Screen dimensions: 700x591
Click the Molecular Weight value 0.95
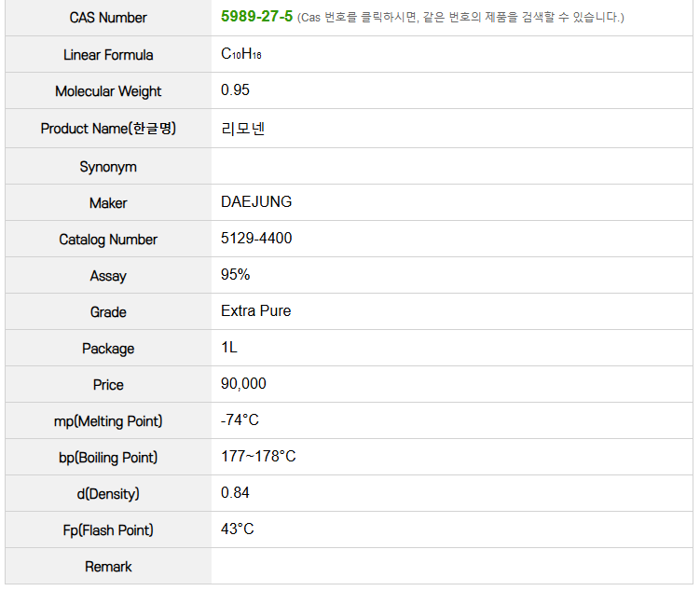tap(235, 90)
